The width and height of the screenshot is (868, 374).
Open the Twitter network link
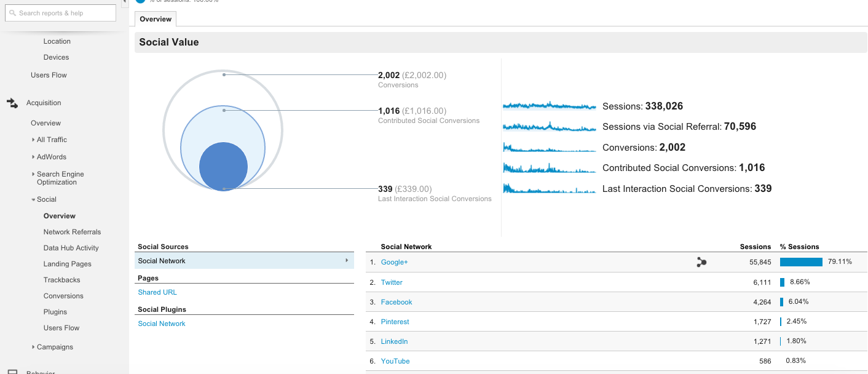392,282
